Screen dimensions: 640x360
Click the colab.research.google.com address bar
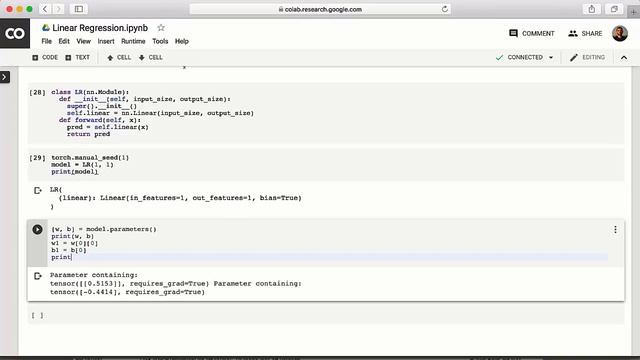[320, 9]
